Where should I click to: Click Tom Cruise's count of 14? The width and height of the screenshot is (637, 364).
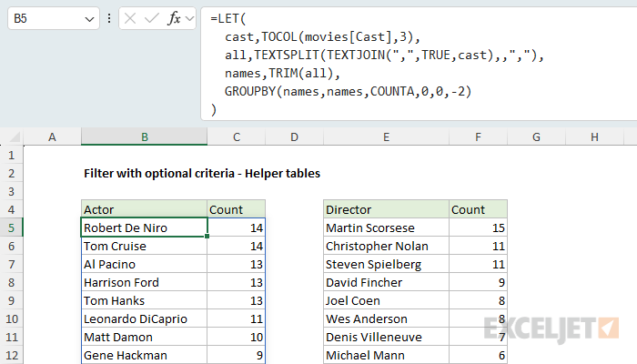(237, 246)
